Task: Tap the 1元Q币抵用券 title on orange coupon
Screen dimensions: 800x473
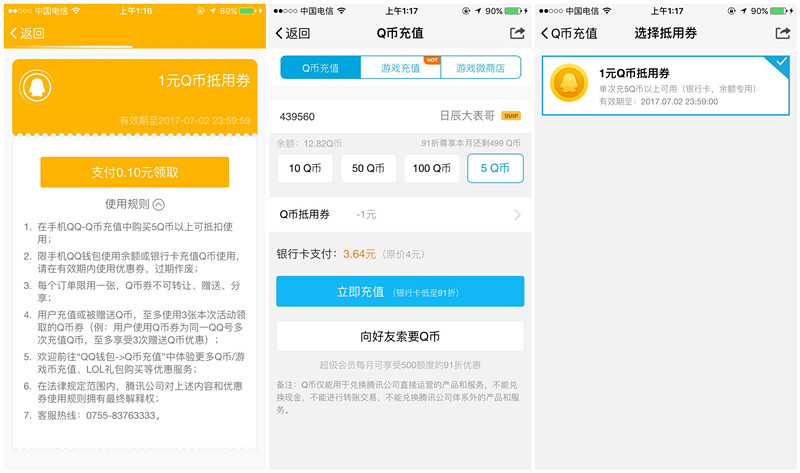Action: click(x=204, y=81)
